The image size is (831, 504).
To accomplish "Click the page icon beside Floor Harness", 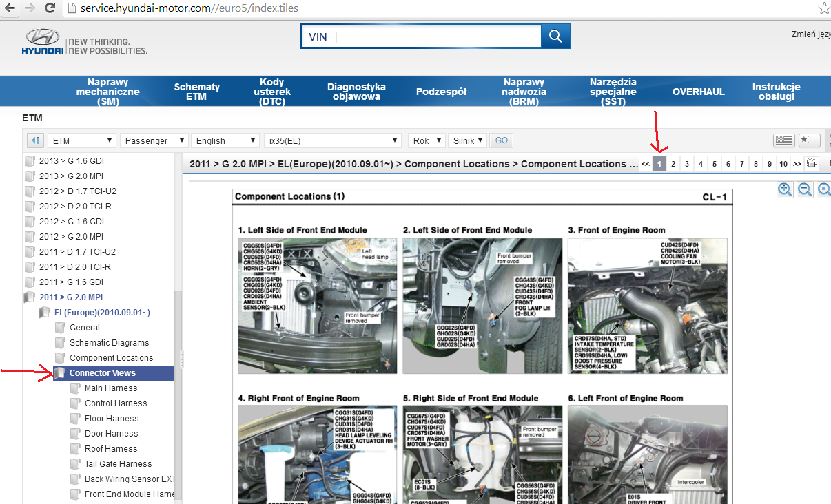I will pyautogui.click(x=75, y=418).
